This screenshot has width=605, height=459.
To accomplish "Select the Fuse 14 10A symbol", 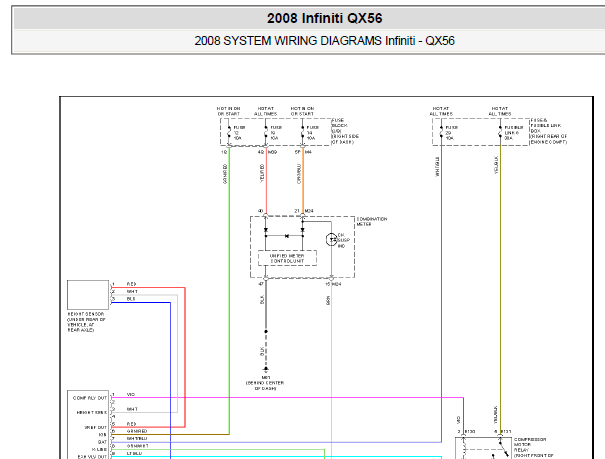I will click(x=302, y=132).
